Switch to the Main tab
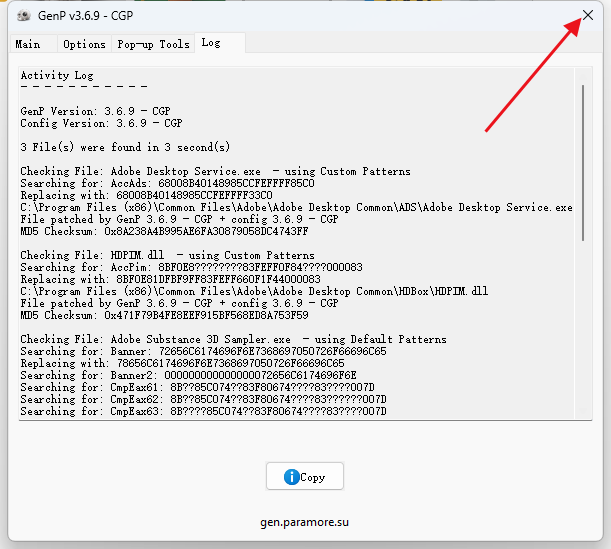 tap(34, 44)
